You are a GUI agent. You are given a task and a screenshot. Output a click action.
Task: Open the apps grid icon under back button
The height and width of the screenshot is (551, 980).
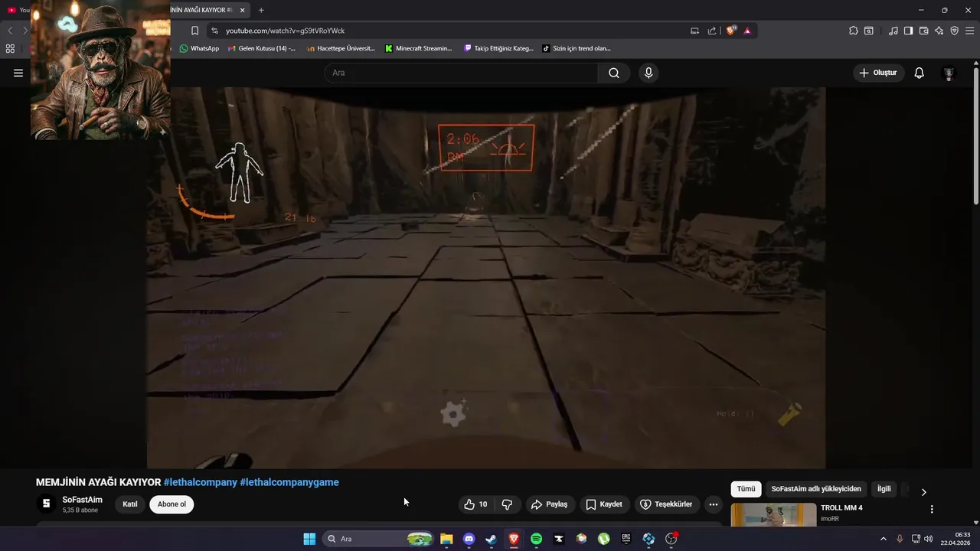pyautogui.click(x=10, y=48)
